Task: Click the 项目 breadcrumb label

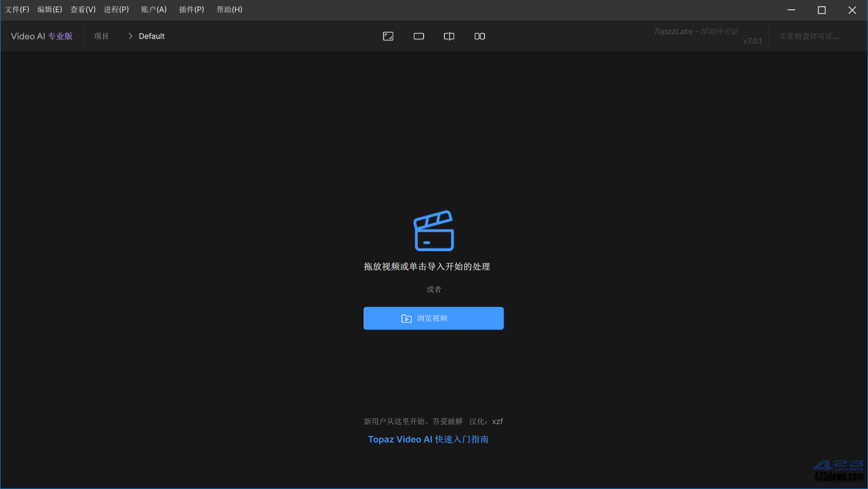Action: tap(101, 36)
